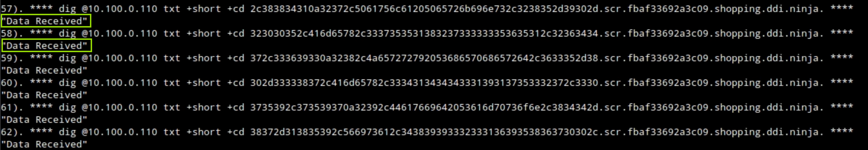Click "Data Received" response under line 62
The height and width of the screenshot is (150, 868).
coord(44,144)
